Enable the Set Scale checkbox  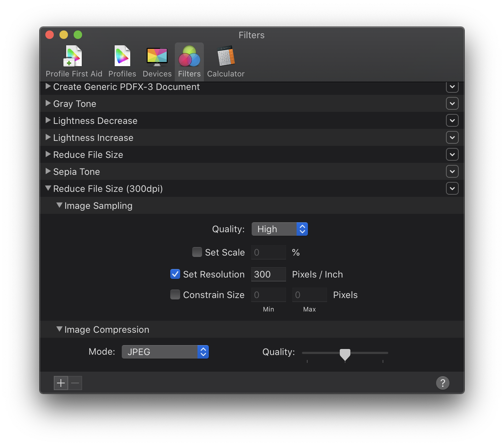point(197,252)
